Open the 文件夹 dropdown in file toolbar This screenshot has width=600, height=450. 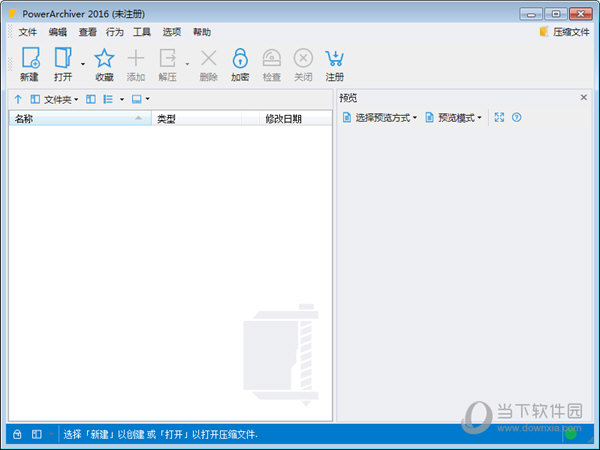point(54,99)
